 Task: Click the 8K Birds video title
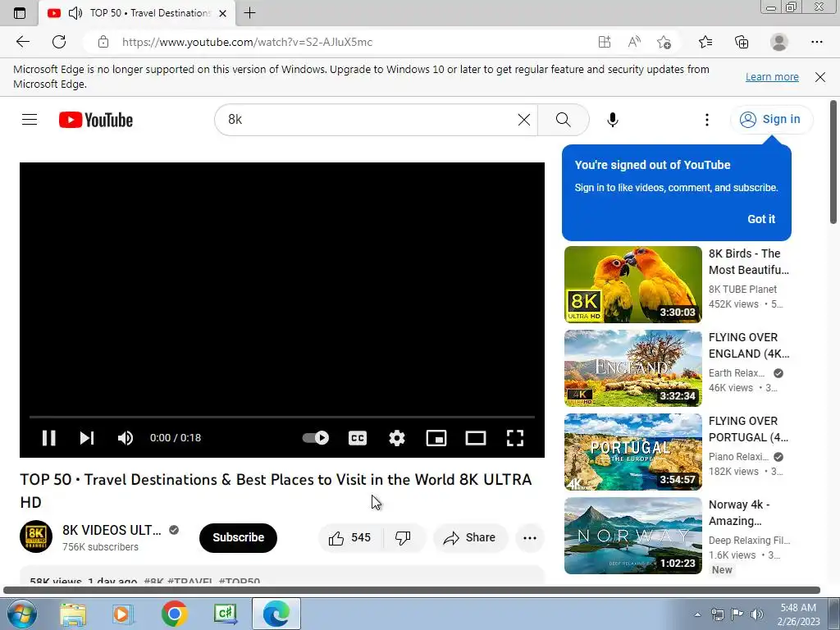748,262
